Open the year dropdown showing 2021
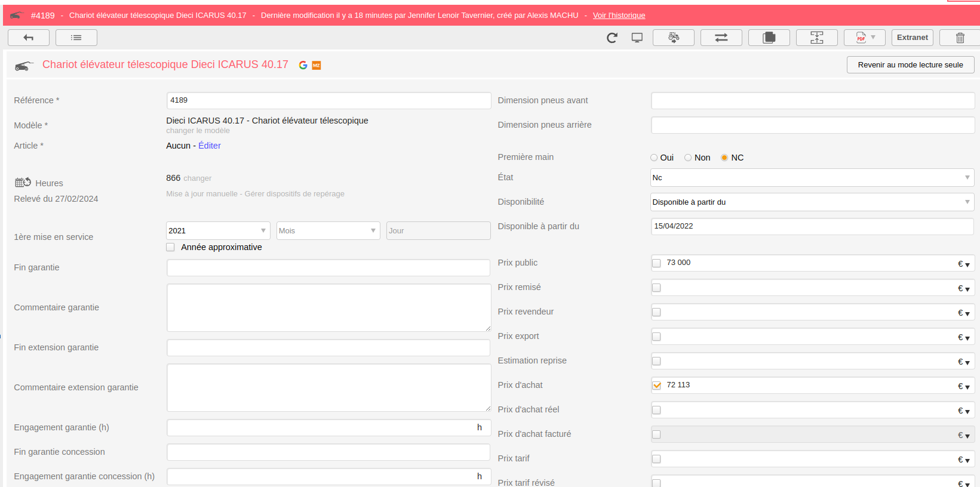 point(218,231)
